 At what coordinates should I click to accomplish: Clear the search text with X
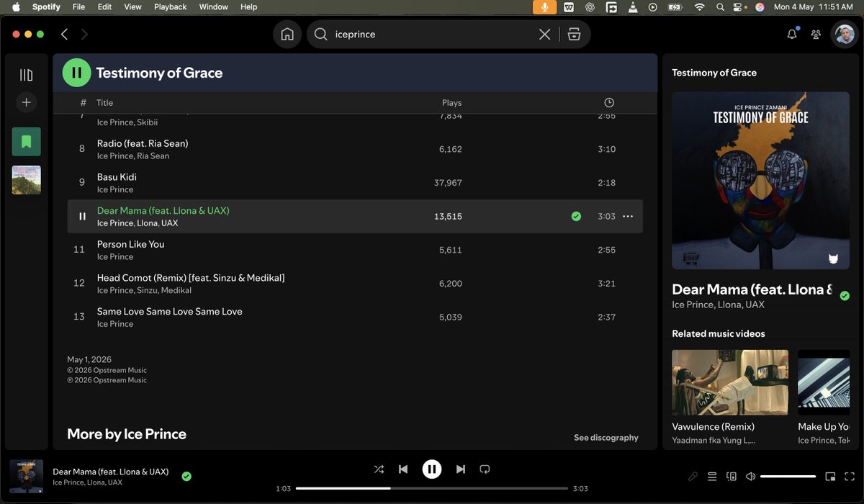pos(544,34)
